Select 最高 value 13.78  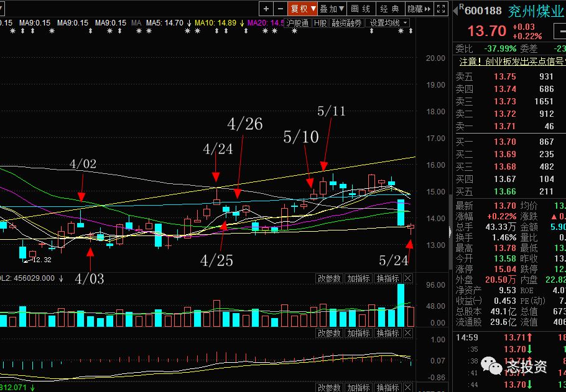point(505,248)
